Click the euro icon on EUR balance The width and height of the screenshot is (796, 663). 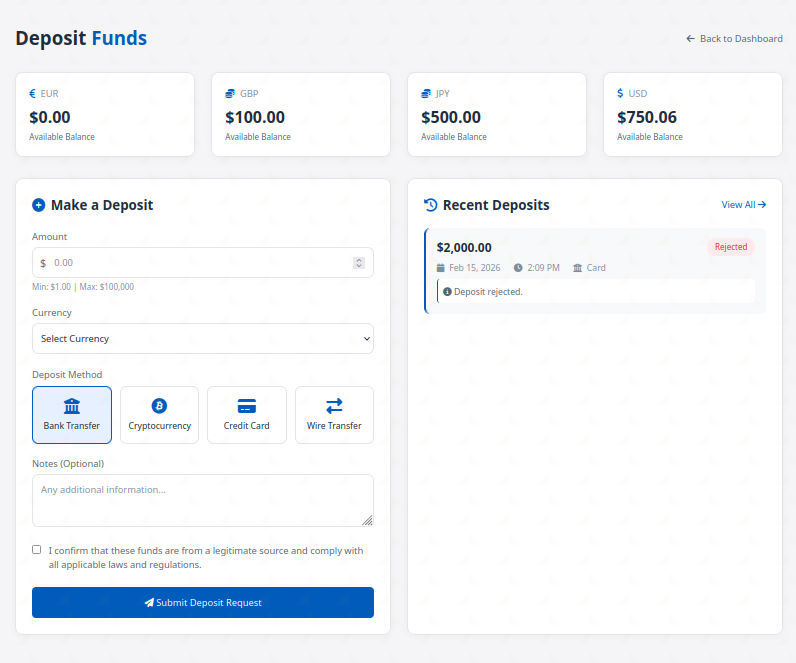pos(33,94)
